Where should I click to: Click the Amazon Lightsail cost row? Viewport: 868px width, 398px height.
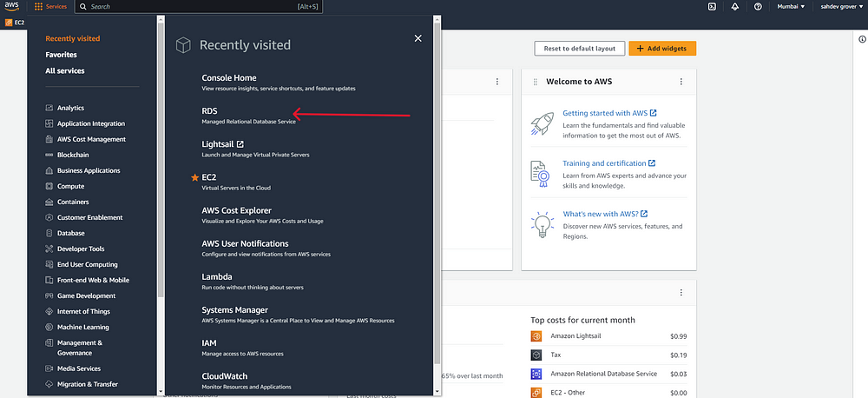click(x=609, y=336)
